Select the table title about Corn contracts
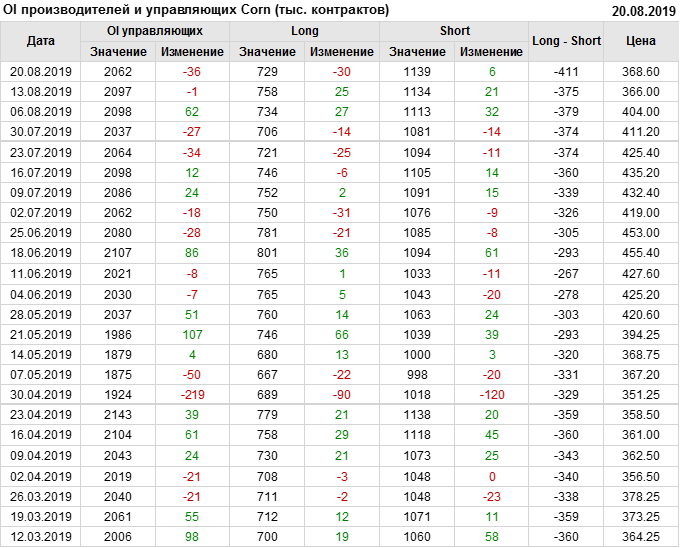The image size is (680, 548). [197, 10]
